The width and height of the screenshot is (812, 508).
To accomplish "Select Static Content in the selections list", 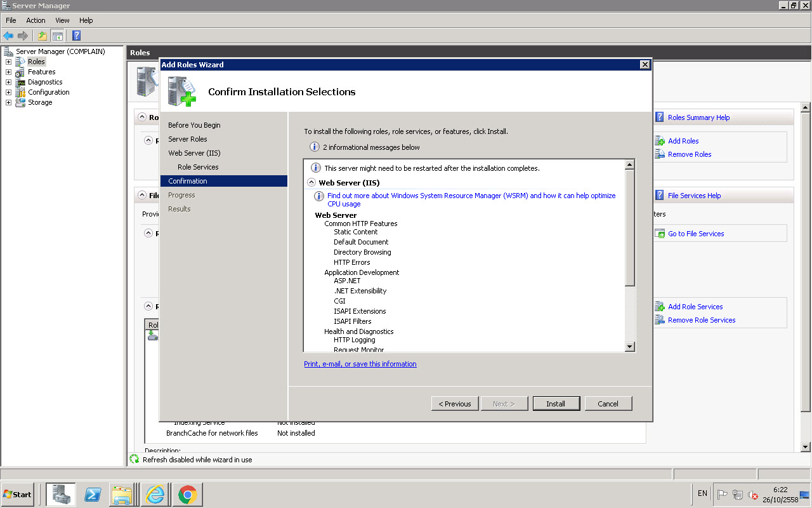I will [356, 232].
